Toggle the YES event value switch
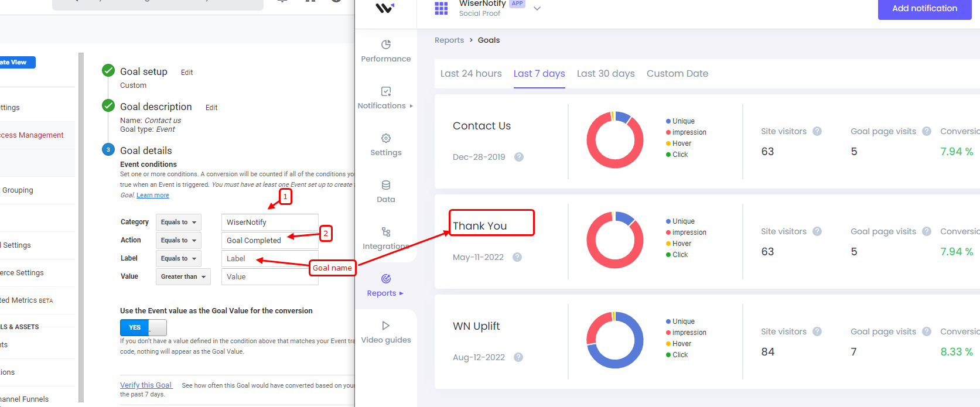 point(144,327)
